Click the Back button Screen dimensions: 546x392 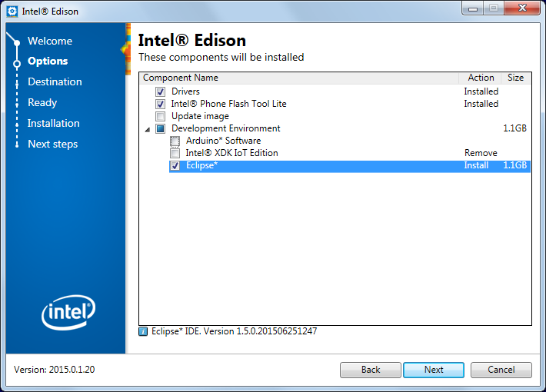(x=371, y=370)
